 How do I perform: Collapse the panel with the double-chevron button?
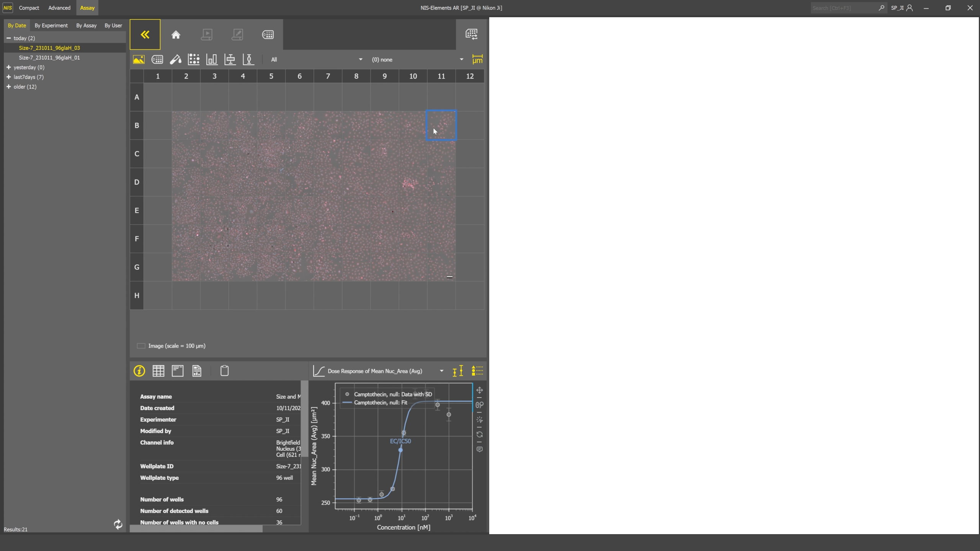(x=145, y=34)
